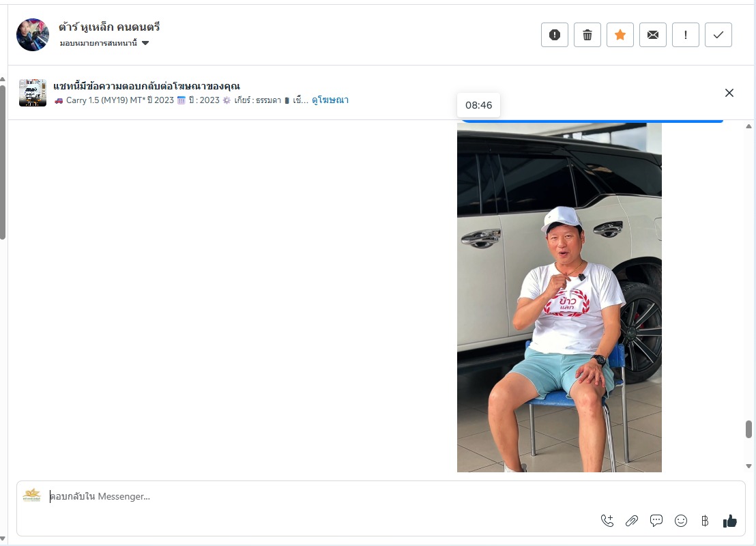Dismiss the ad reply banner
This screenshot has width=756, height=546.
pos(729,93)
